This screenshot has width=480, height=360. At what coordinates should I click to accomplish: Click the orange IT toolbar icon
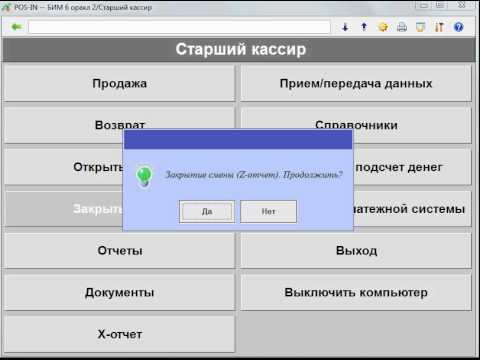(x=439, y=27)
